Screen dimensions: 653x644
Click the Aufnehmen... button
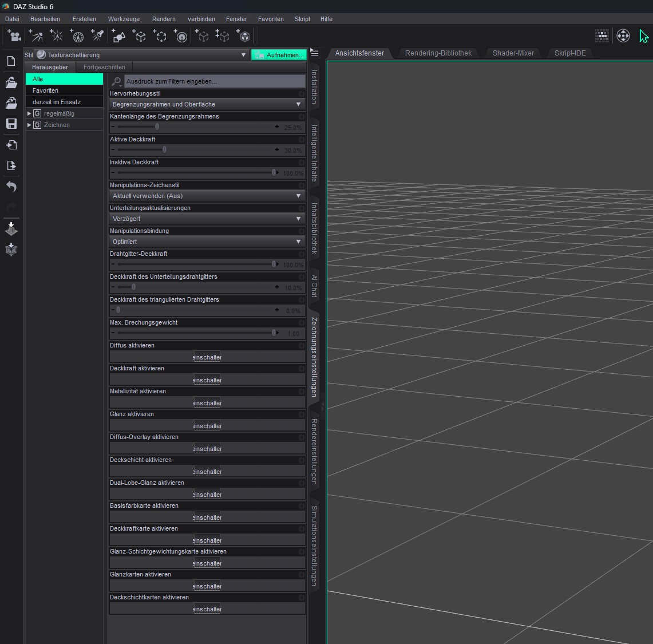pyautogui.click(x=279, y=55)
